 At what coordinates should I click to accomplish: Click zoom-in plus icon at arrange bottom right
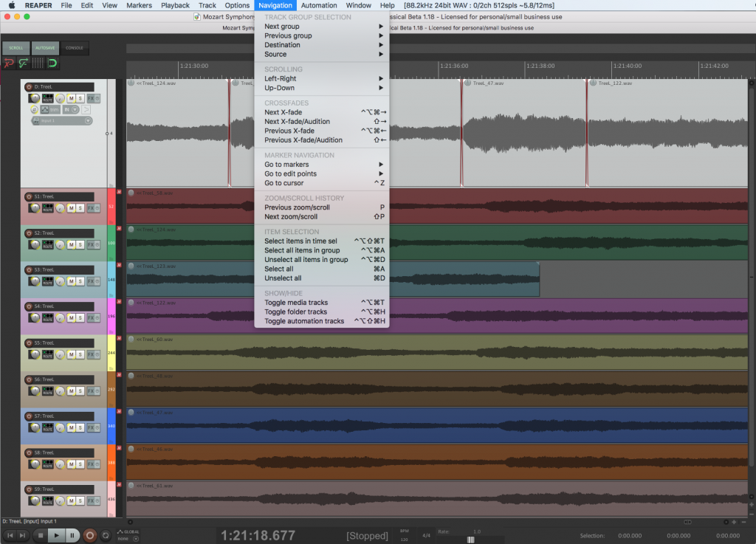pos(734,522)
